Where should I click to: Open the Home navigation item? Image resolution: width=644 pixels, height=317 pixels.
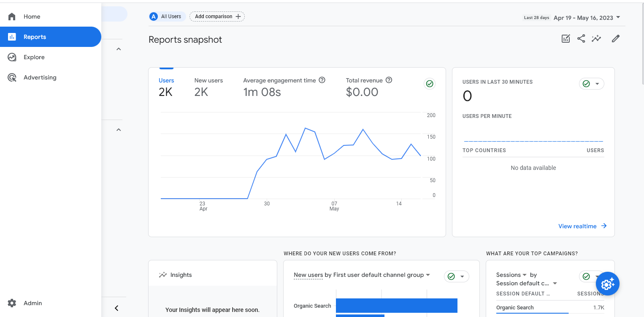pyautogui.click(x=32, y=16)
